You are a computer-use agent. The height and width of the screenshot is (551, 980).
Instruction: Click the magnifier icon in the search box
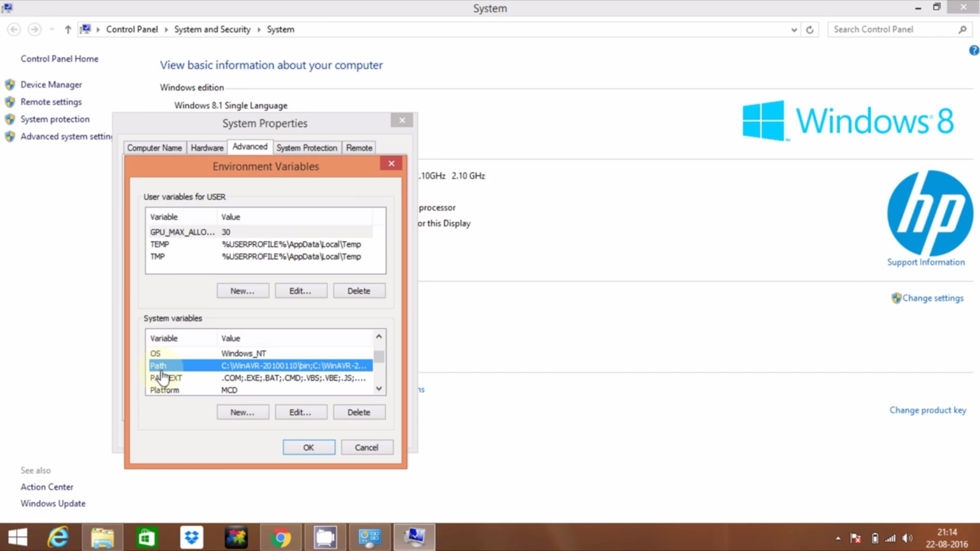pos(963,30)
